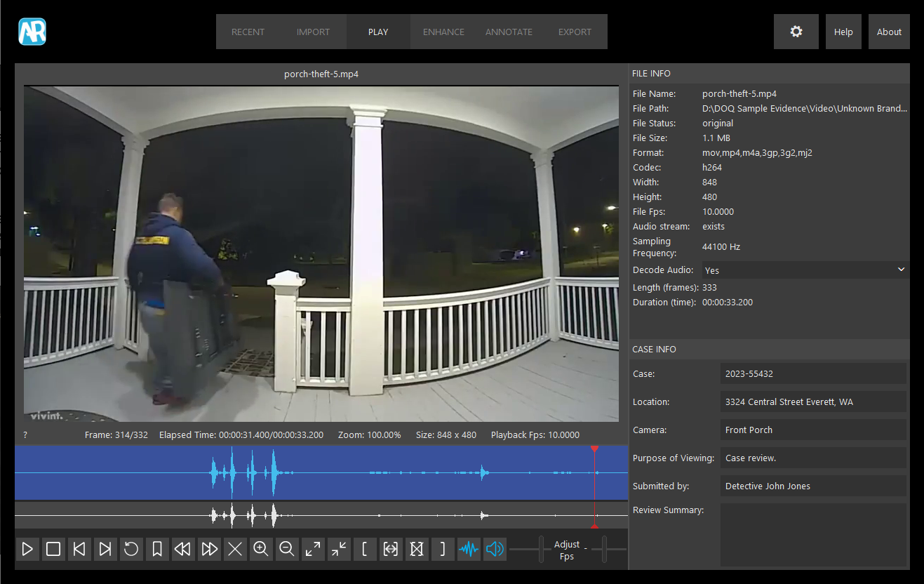924x584 pixels.
Task: Set the mark-in point on the timeline
Action: tap(365, 549)
